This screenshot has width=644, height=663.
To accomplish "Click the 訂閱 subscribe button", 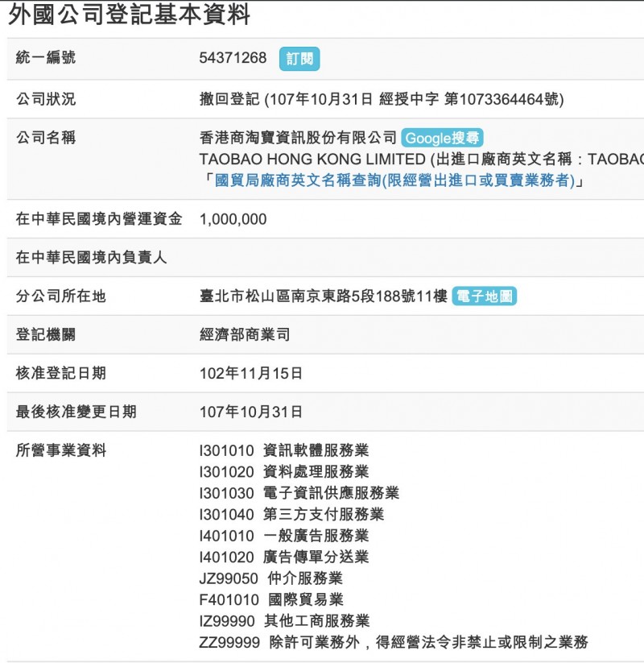I will [x=299, y=59].
